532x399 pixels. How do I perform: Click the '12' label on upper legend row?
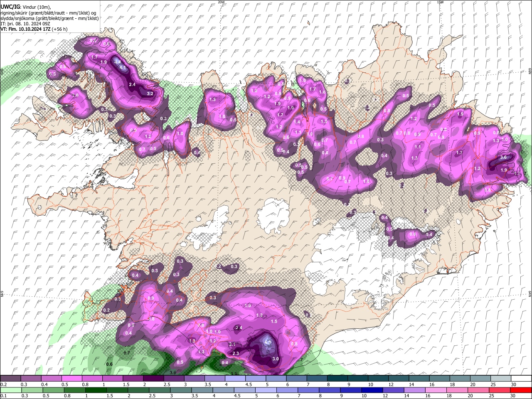[391, 384]
